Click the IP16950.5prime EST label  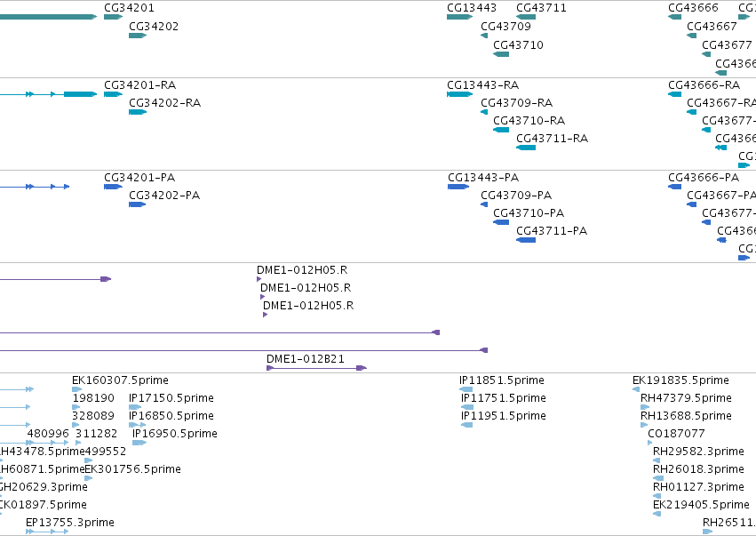point(175,434)
